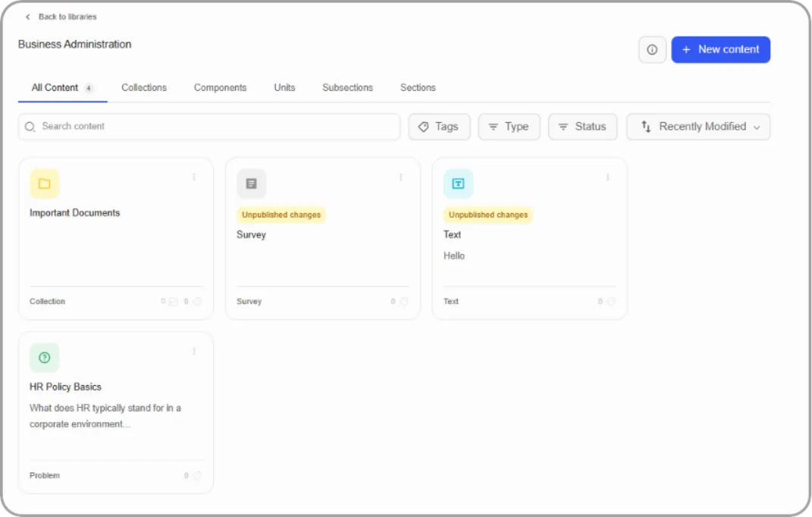Click the tag count icon on Survey card
812x517 pixels.
tap(404, 302)
